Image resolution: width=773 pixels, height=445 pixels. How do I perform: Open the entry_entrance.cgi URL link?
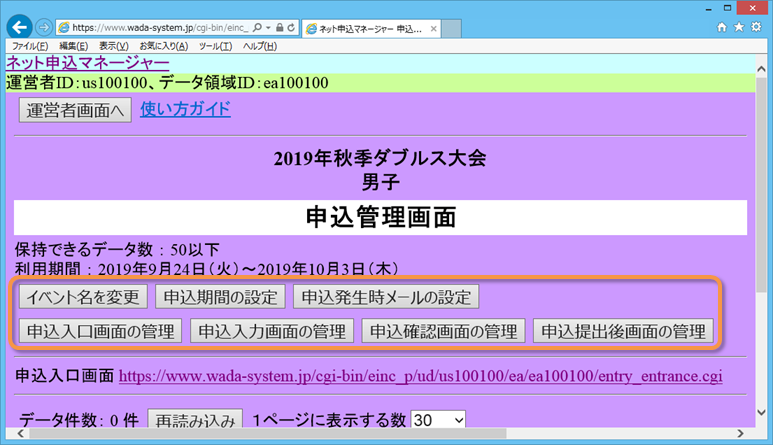(421, 376)
